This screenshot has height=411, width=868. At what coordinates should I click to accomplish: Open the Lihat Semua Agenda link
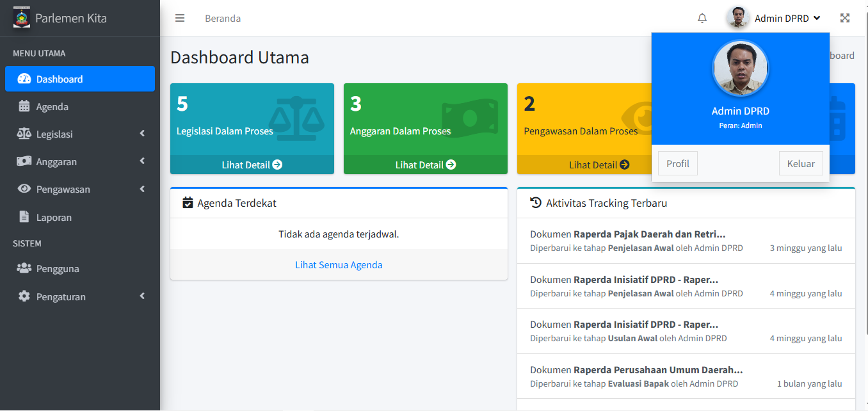(x=339, y=264)
